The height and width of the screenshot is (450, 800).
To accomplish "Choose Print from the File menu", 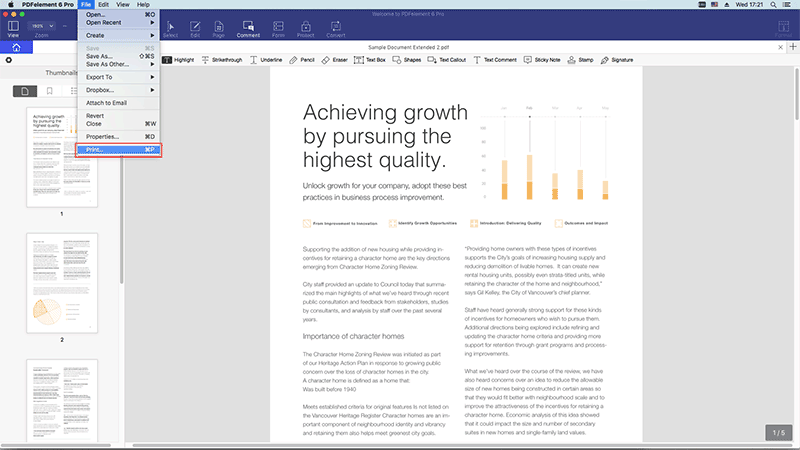I will click(119, 149).
